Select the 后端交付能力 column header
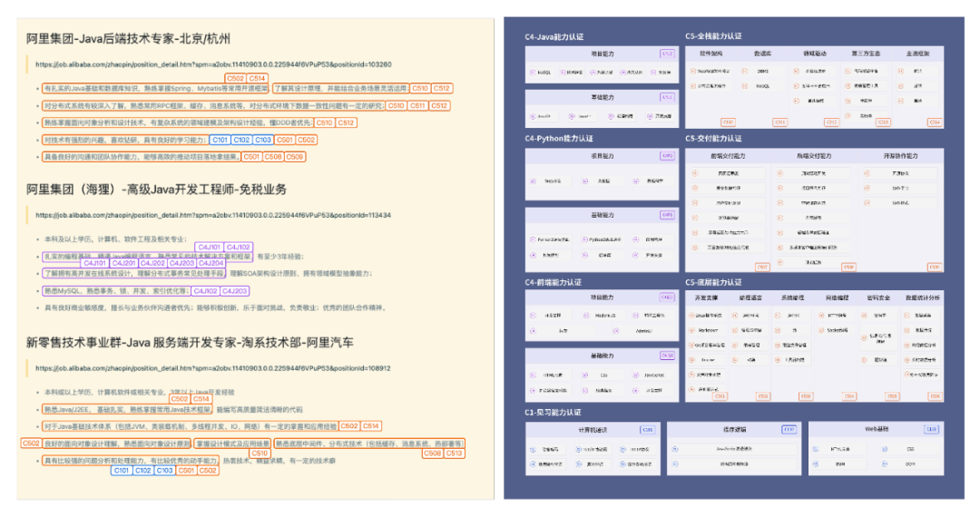This screenshot has height=517, width=980. pyautogui.click(x=814, y=156)
